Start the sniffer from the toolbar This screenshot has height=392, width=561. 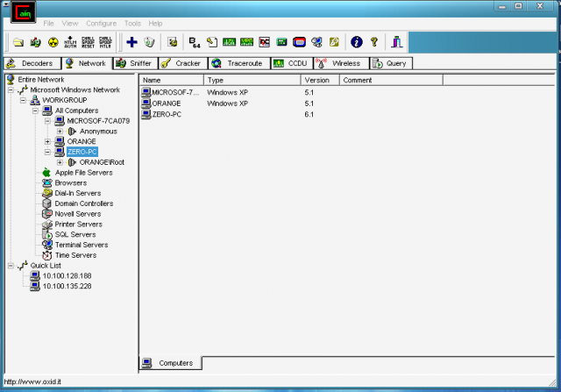35,42
